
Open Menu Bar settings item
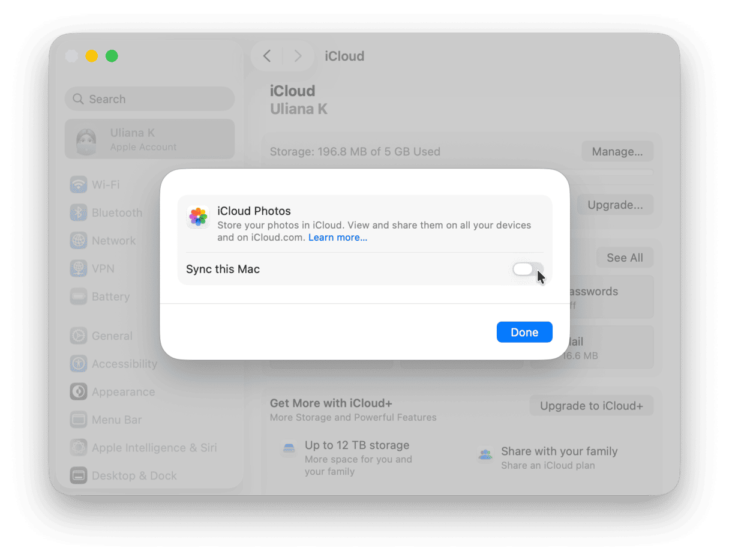tap(116, 420)
